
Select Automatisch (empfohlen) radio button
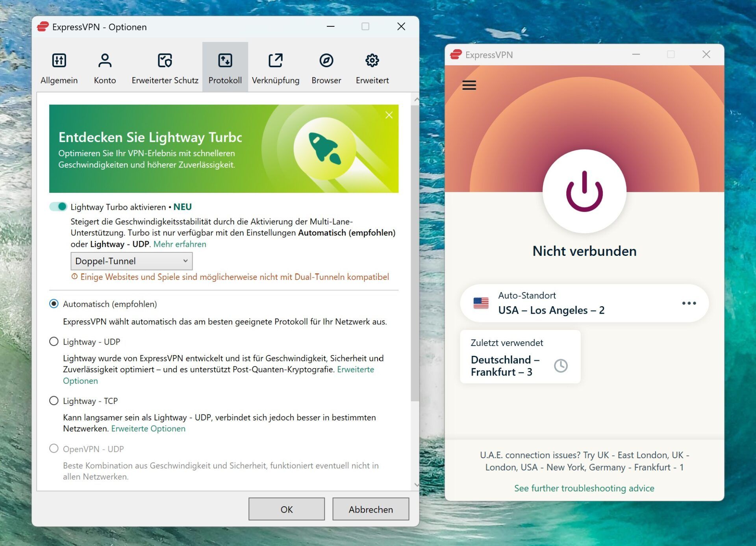(x=54, y=304)
